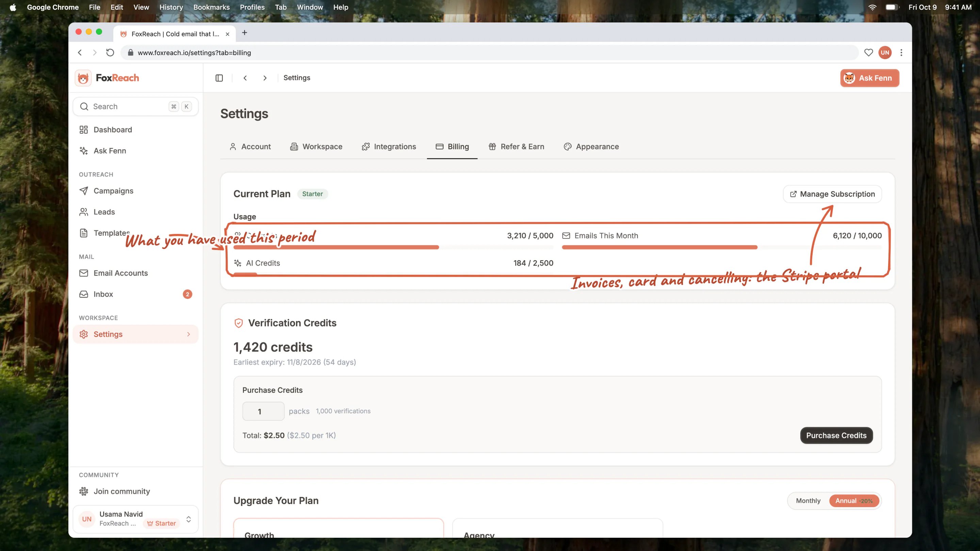
Task: Click the heart bookmark icon in address bar
Action: 868,52
